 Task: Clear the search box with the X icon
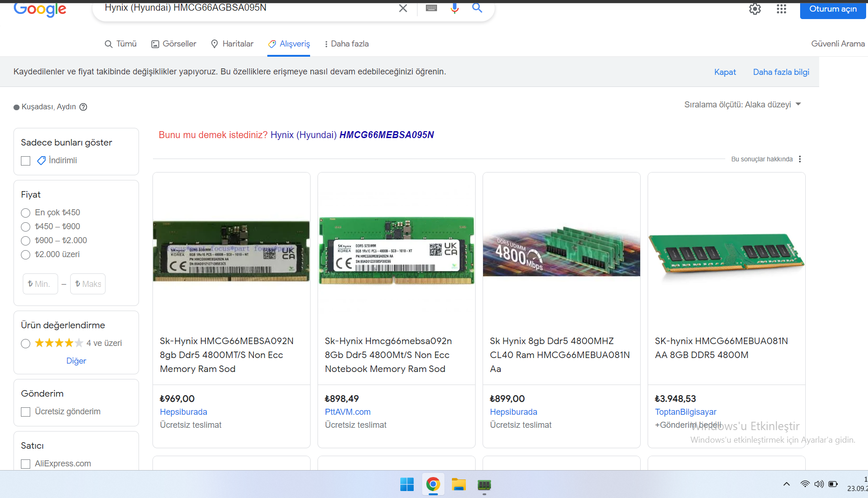[403, 8]
